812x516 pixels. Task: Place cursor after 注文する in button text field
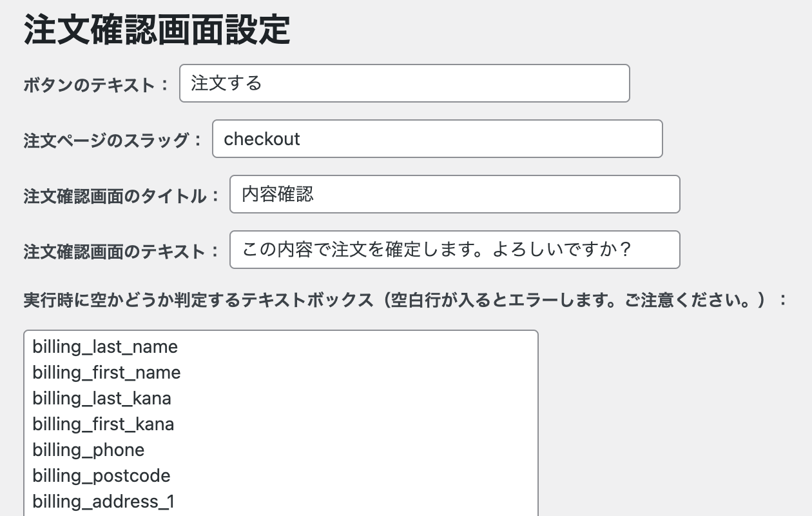[x=266, y=83]
